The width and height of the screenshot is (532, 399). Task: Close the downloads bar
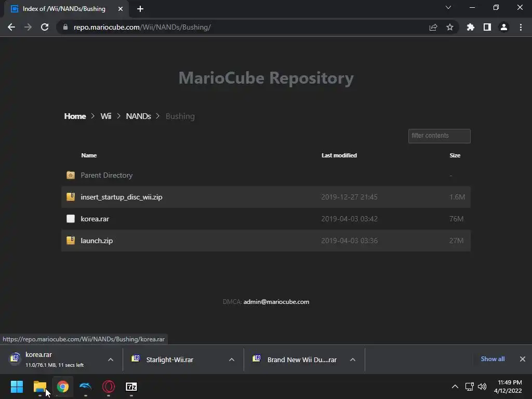point(523,359)
